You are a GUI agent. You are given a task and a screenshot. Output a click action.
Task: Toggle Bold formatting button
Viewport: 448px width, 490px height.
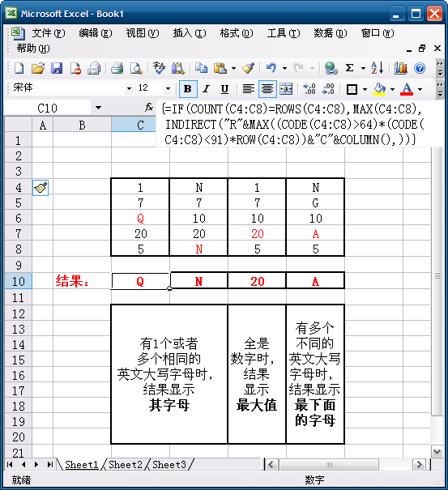(188, 89)
